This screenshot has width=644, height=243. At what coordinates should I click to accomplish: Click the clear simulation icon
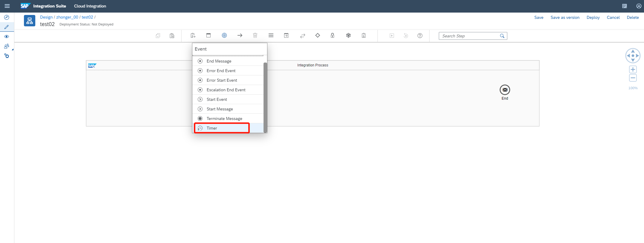[x=406, y=36]
